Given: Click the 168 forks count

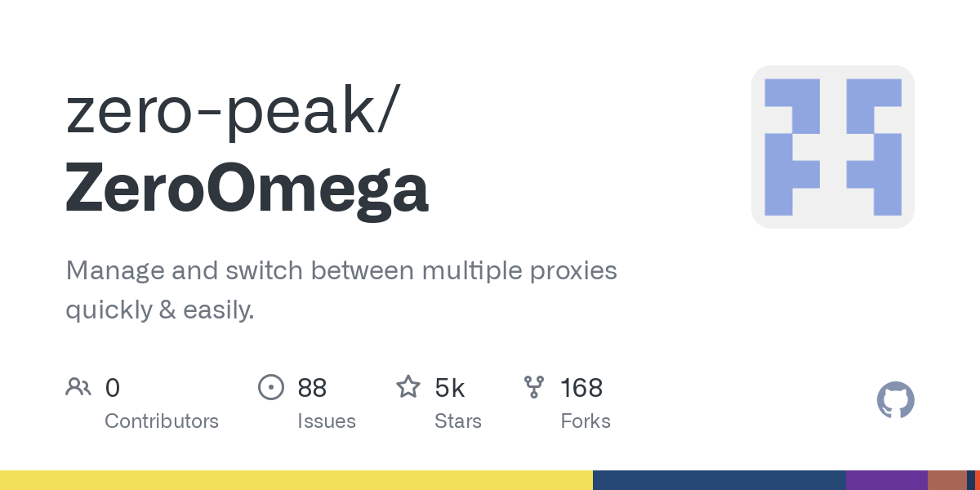Looking at the screenshot, I should click(x=581, y=388).
